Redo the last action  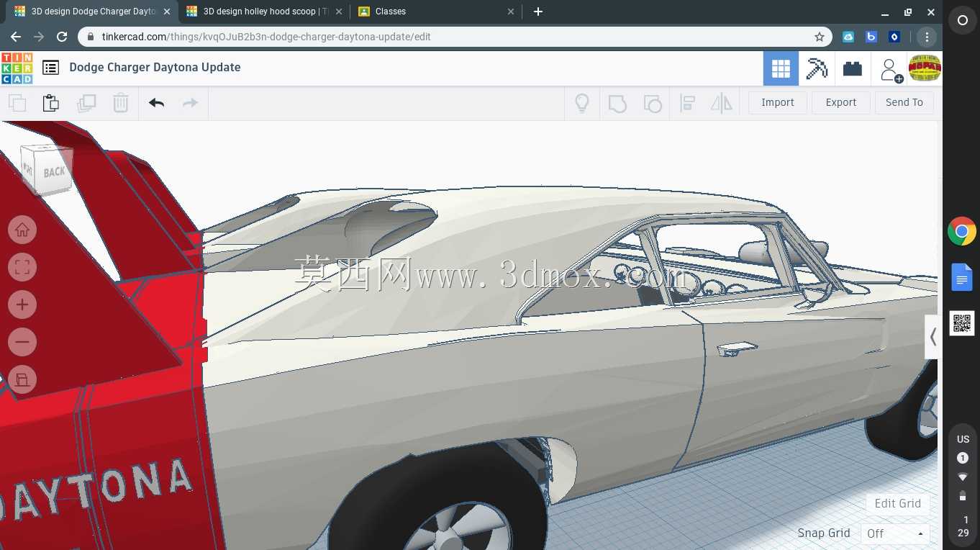point(190,103)
